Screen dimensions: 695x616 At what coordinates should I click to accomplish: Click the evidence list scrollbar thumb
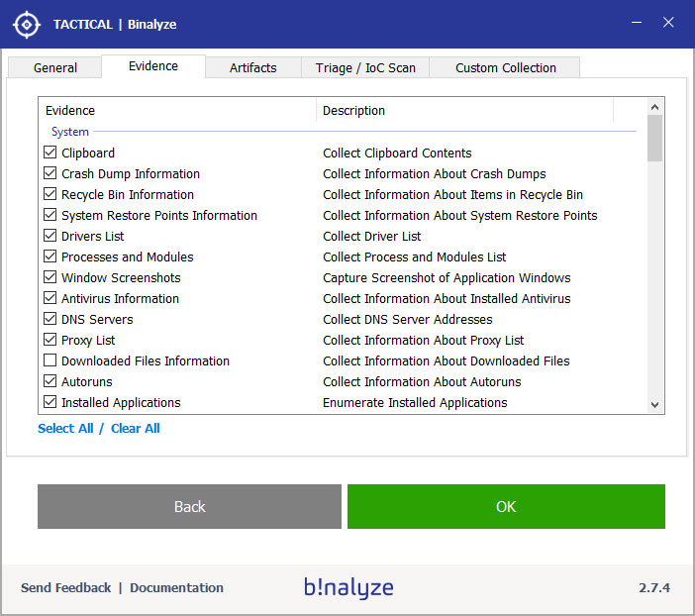click(654, 139)
